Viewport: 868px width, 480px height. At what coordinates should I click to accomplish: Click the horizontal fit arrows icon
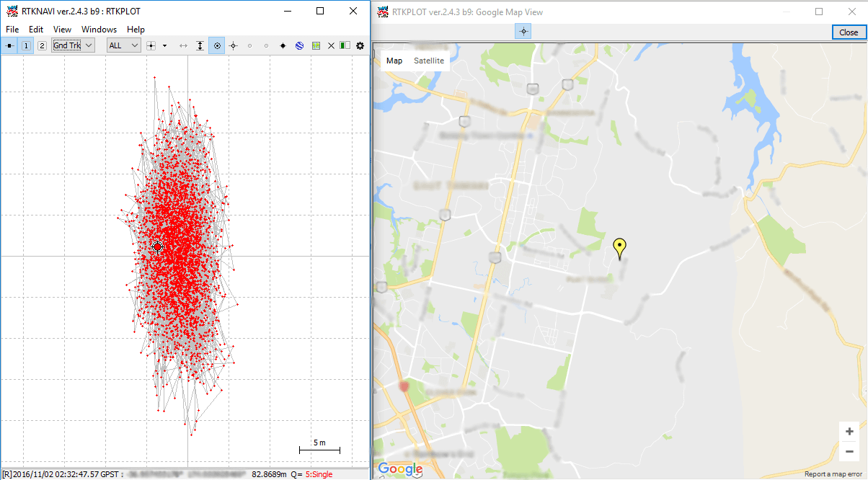183,45
